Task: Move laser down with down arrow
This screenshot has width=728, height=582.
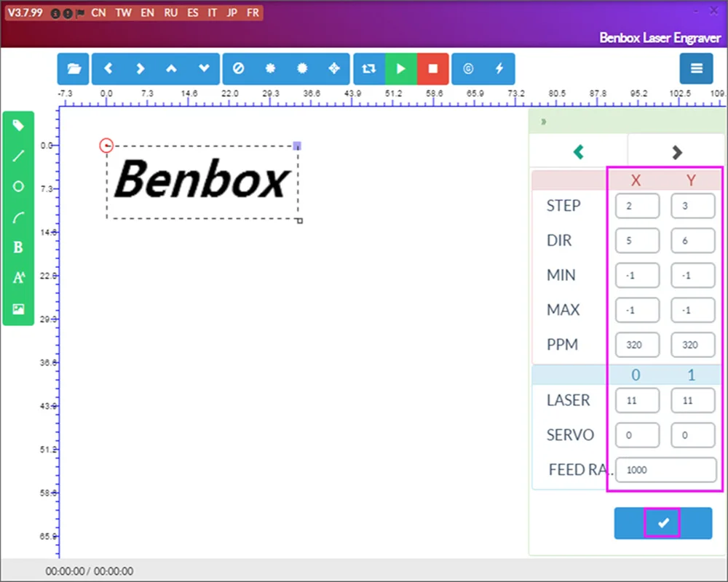Action: (204, 68)
